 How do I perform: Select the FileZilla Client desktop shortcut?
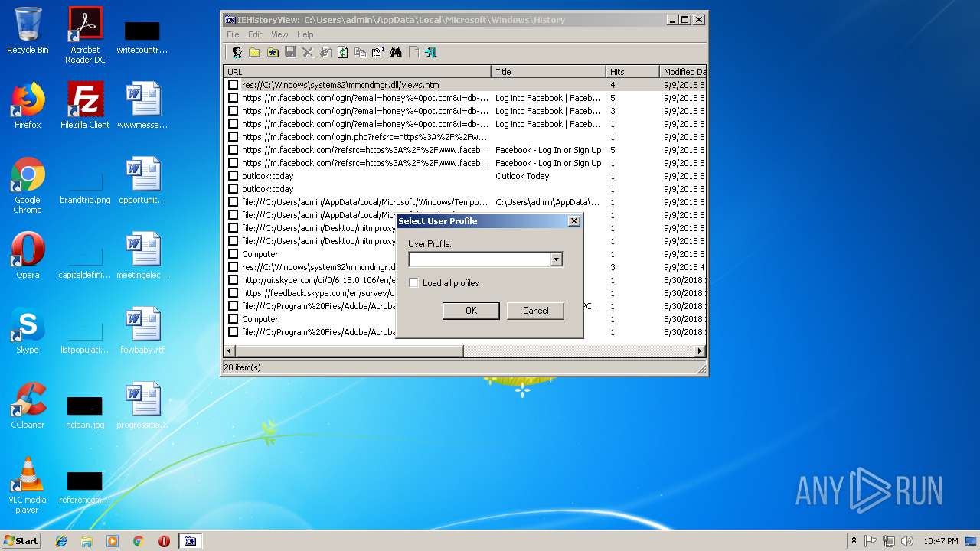(x=85, y=106)
